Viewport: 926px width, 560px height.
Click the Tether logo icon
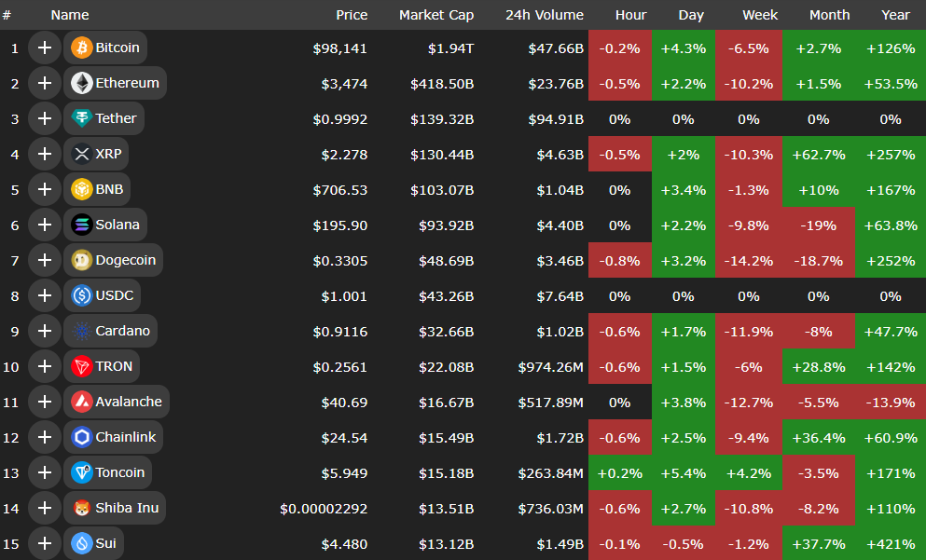pyautogui.click(x=81, y=118)
